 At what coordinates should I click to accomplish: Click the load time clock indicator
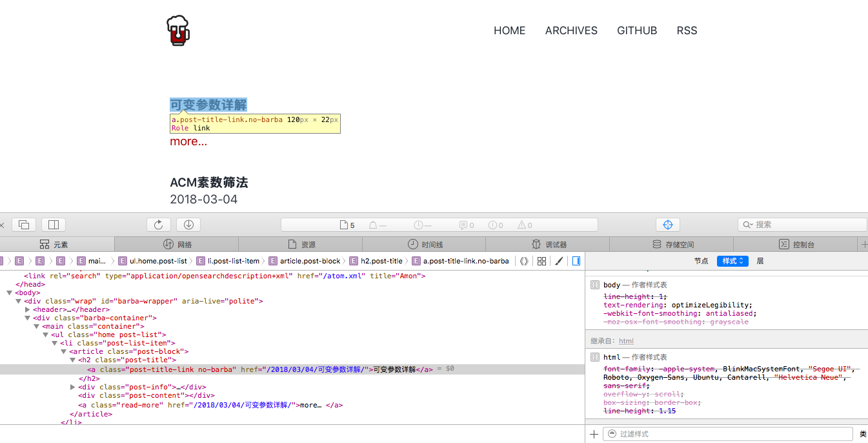click(x=423, y=225)
